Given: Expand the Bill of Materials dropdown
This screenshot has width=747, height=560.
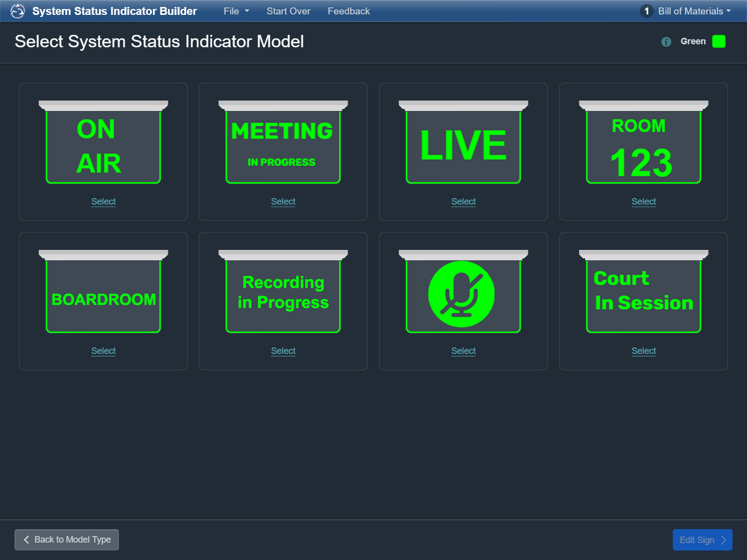Looking at the screenshot, I should (694, 11).
